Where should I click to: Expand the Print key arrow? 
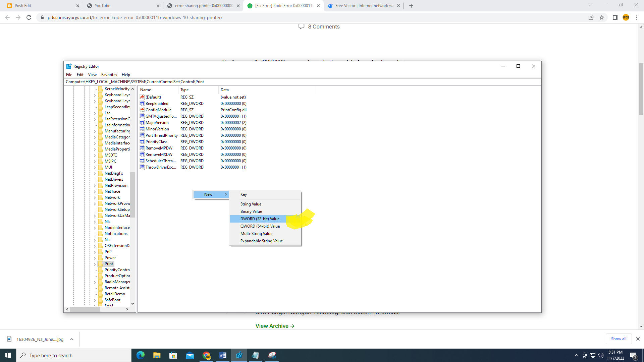click(x=95, y=264)
